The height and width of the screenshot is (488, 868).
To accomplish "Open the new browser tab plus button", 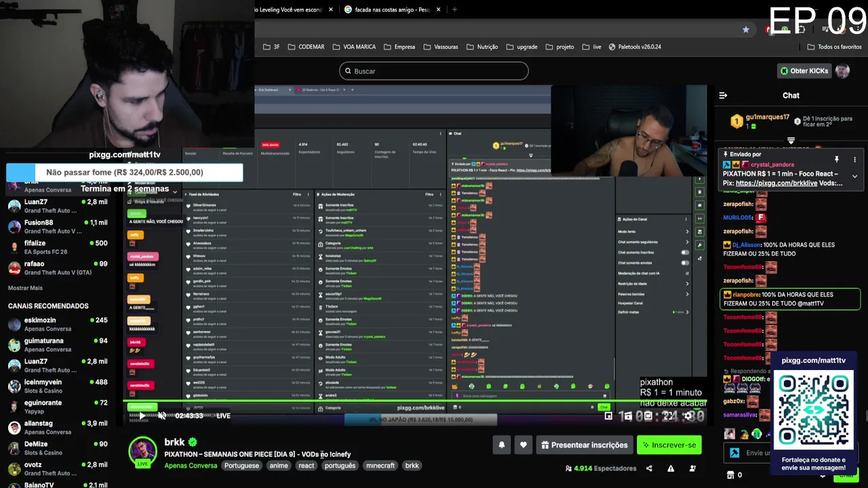I will (454, 9).
